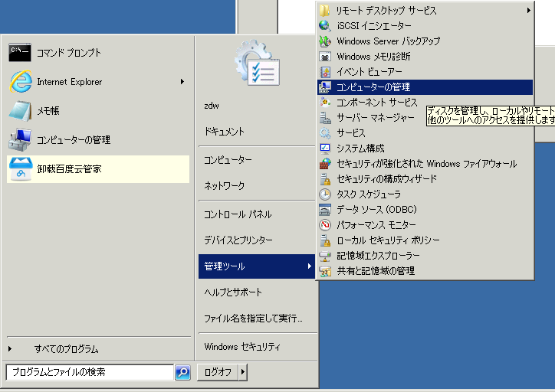The image size is (555, 392).
Task: Click the 共有と記憶域の管理 text entry
Action: 376,271
